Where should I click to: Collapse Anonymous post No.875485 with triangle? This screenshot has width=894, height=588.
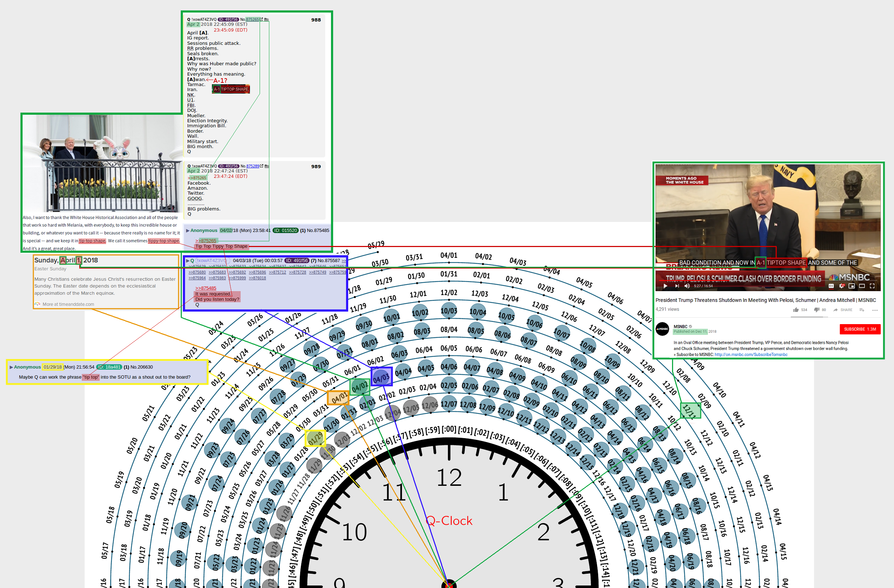click(188, 231)
